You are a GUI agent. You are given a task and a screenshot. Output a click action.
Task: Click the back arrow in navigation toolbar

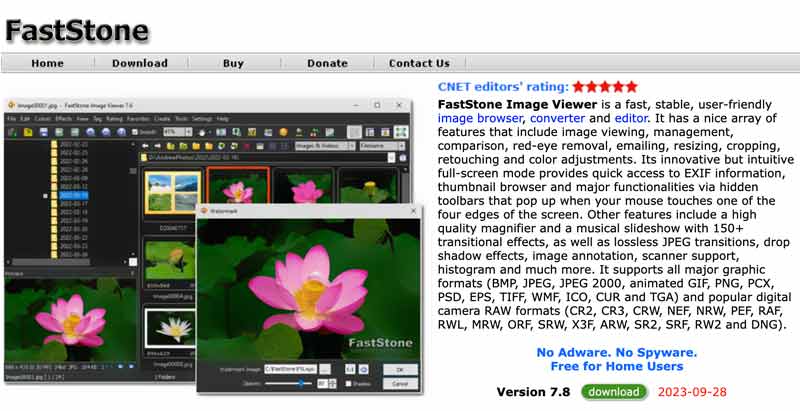click(145, 146)
